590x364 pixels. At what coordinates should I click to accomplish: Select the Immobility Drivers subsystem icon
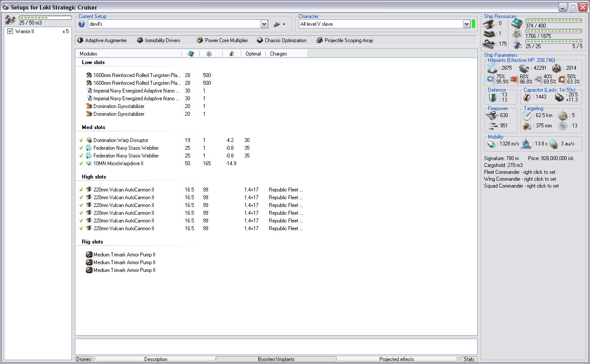(140, 40)
